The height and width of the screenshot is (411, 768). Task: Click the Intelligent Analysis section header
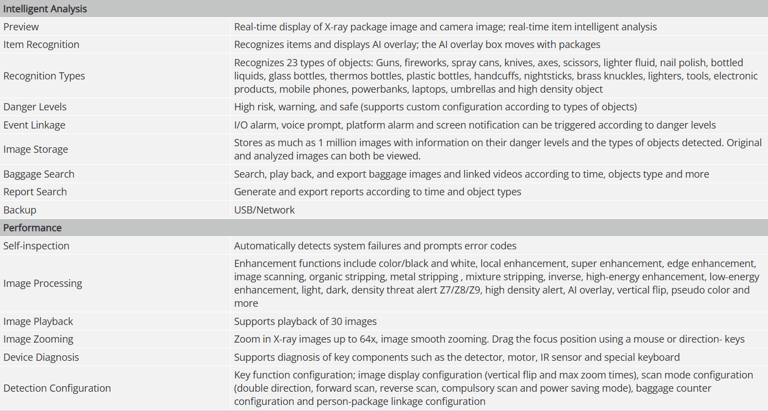[x=45, y=9]
